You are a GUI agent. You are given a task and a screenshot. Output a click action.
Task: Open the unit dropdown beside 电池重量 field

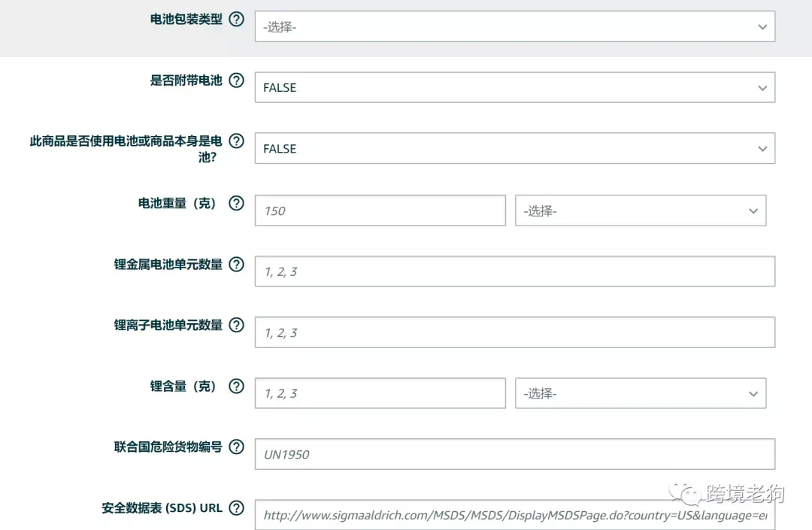pos(641,210)
